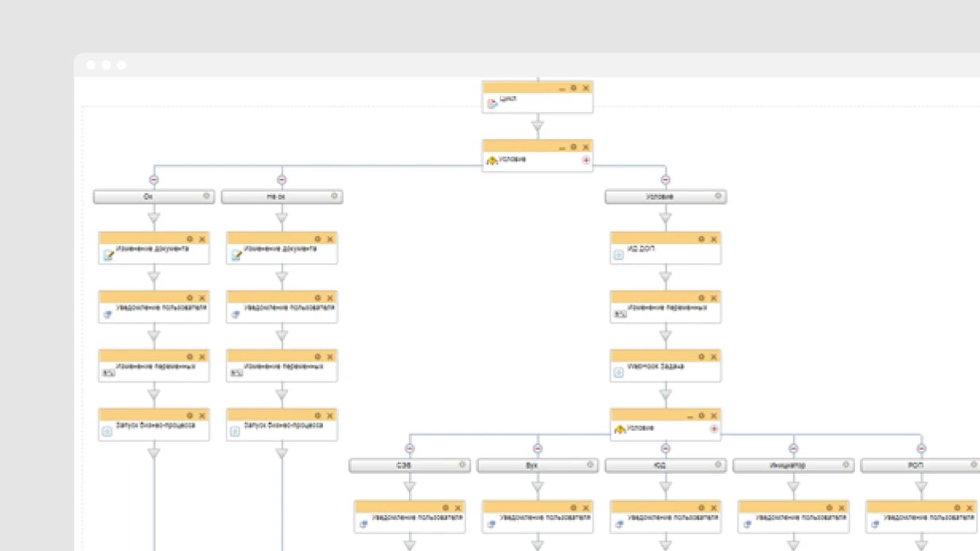Screen dimensions: 980x551
Task: Select the СЭБ branch header bar
Action: pyautogui.click(x=410, y=465)
